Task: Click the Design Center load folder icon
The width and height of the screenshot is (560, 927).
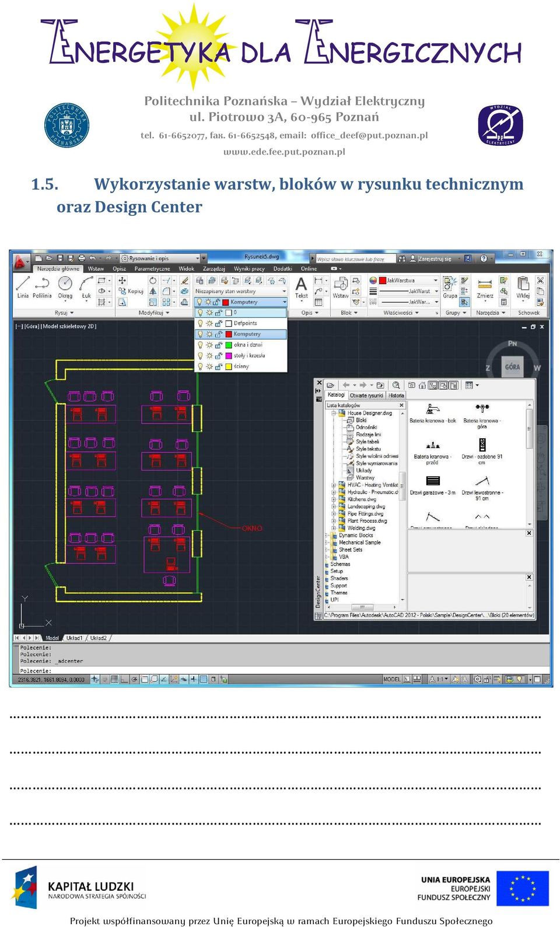Action: click(330, 386)
